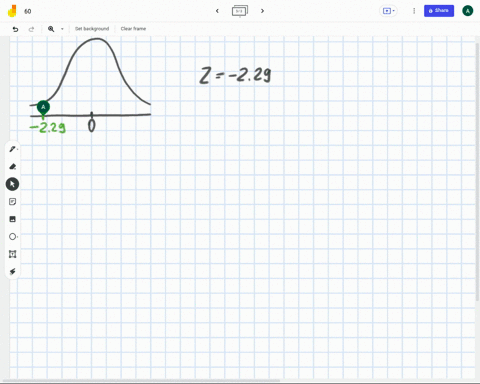Viewport: 480px width, 384px height.
Task: Select the Laser pointer tool
Action: [x=13, y=272]
